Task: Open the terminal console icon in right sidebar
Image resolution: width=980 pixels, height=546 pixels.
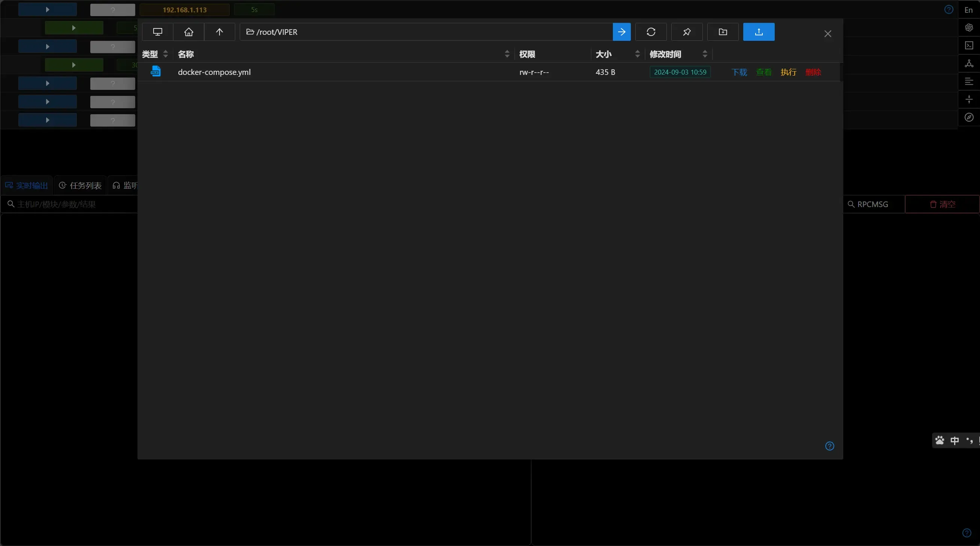Action: (x=969, y=46)
